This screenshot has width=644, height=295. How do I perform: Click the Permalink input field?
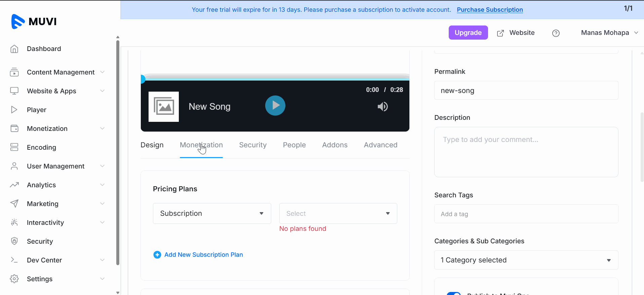point(526,91)
